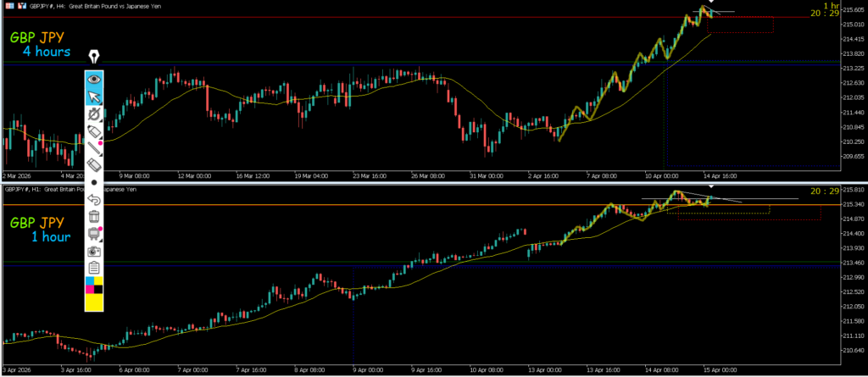Click the clipboard notes icon

click(94, 268)
